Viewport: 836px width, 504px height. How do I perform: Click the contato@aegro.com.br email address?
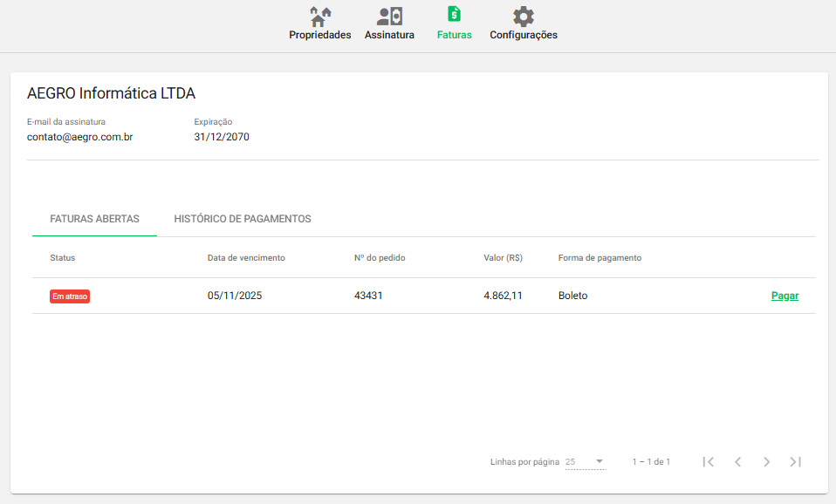(x=80, y=137)
